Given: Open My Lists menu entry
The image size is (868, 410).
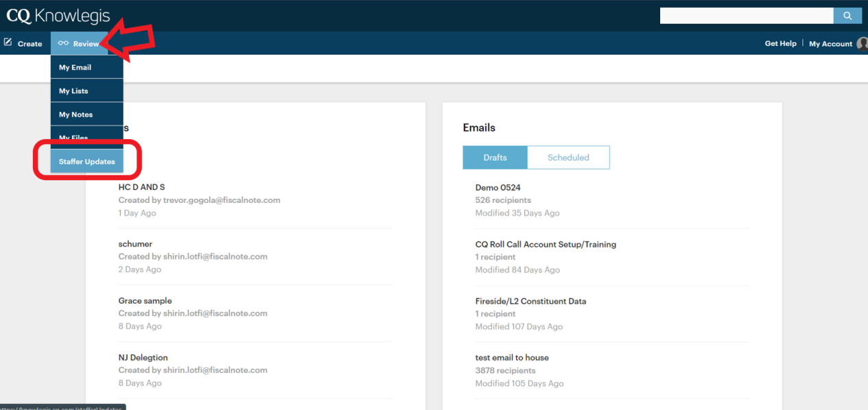Looking at the screenshot, I should click(x=73, y=91).
